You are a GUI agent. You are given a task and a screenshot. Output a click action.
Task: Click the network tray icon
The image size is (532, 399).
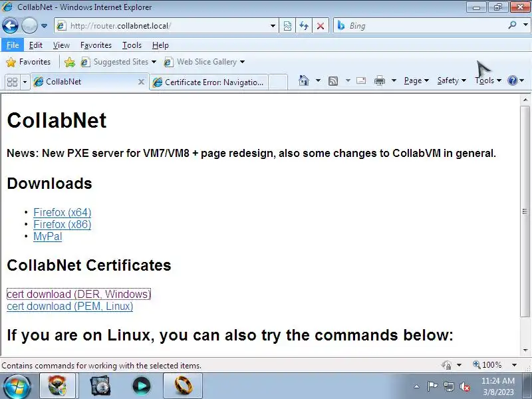click(449, 386)
